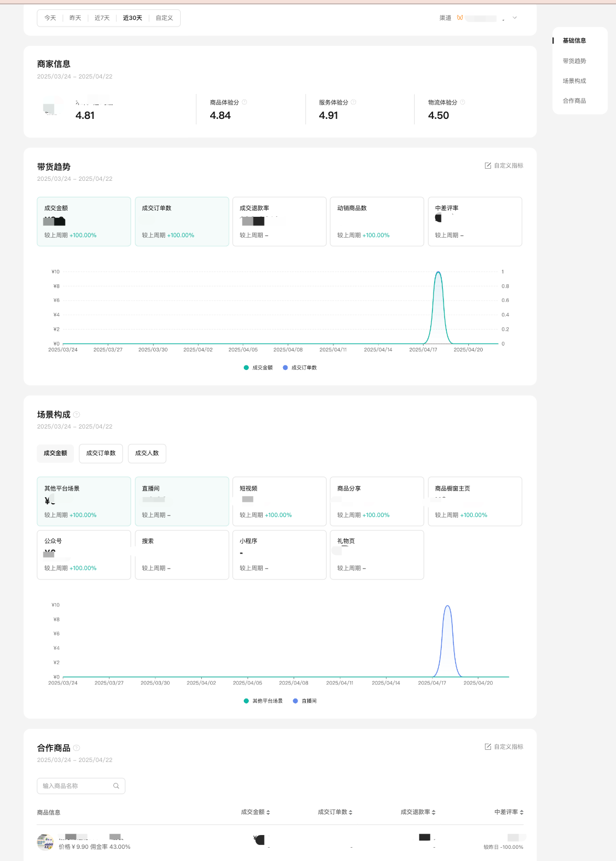Open 自定义指标 edit icon in 带货趋势 section

coord(488,166)
